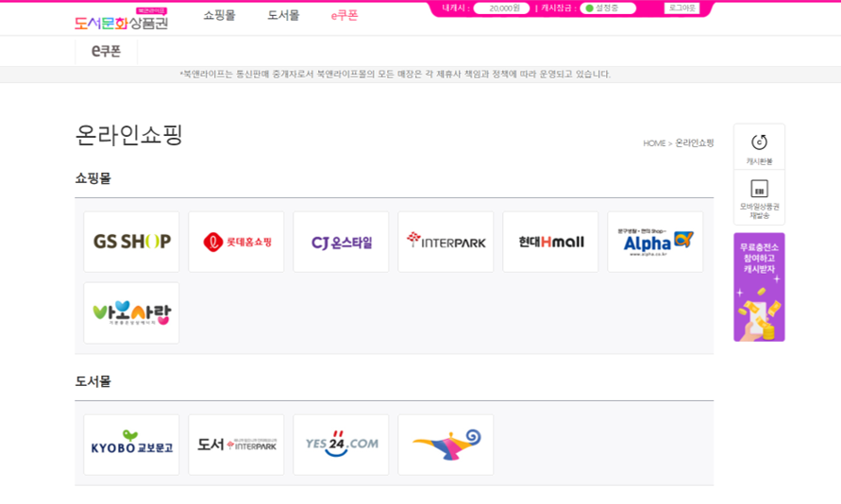Viewport: 841px width, 504px height.
Task: Open the 무료충전소 purple banner
Action: (x=759, y=287)
